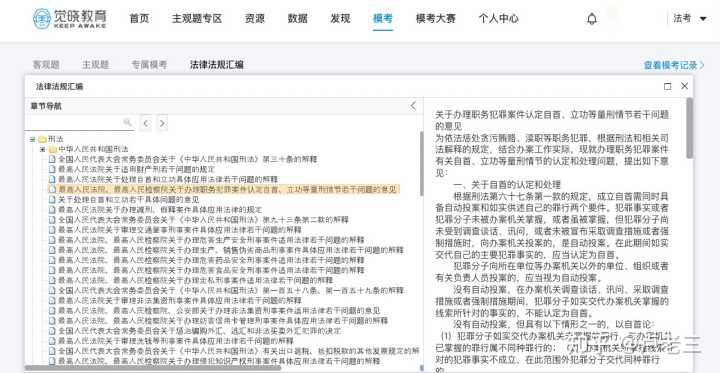Go to next search result arrow
The height and width of the screenshot is (373, 720).
coord(162,123)
